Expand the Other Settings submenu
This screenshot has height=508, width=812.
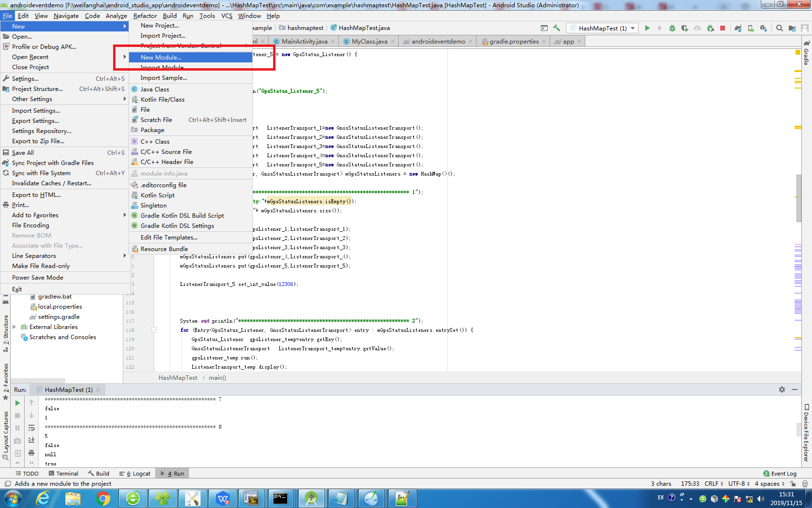click(x=31, y=99)
